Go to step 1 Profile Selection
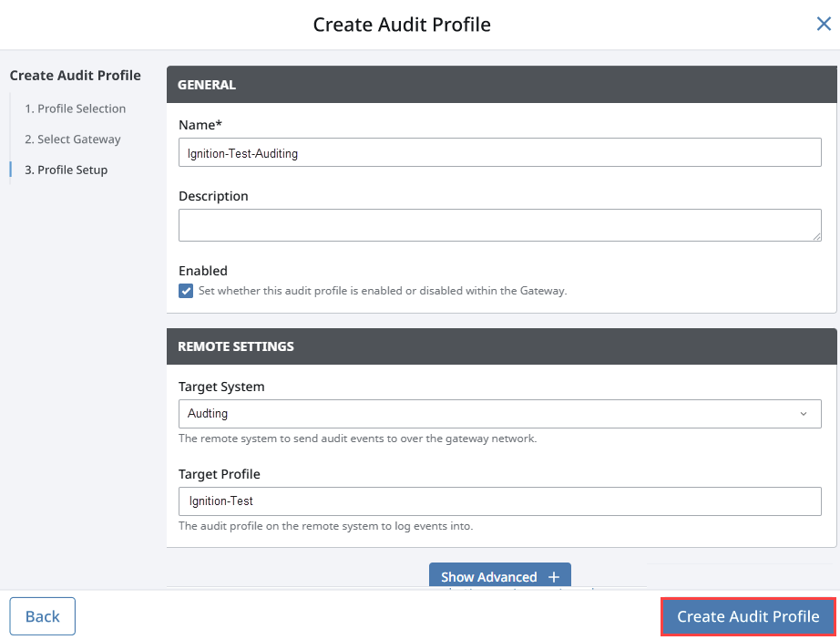Screen dimensions: 840x640 [x=75, y=108]
